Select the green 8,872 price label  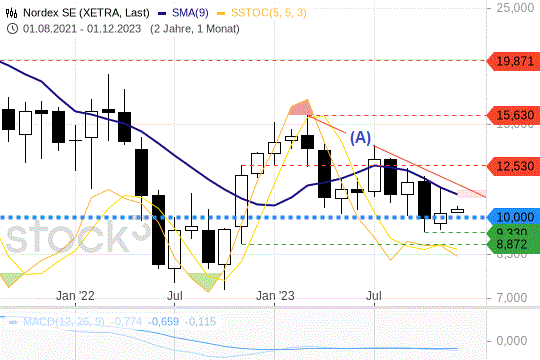point(513,245)
